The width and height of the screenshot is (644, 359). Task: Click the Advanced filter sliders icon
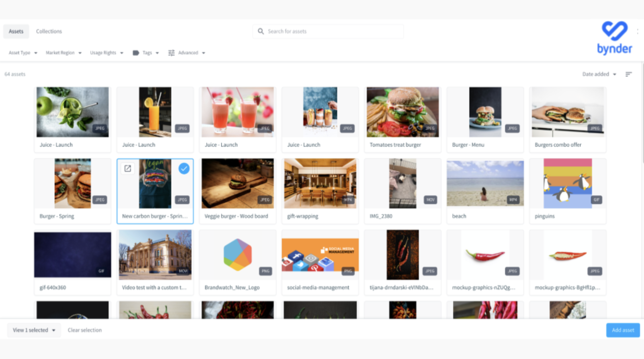(x=172, y=53)
